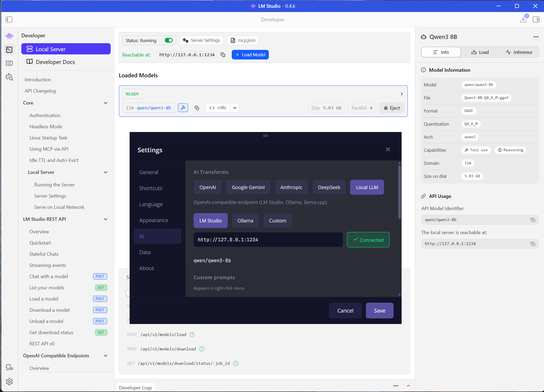Click the Load Model button
Screen dimensions: 544x392
coord(250,55)
